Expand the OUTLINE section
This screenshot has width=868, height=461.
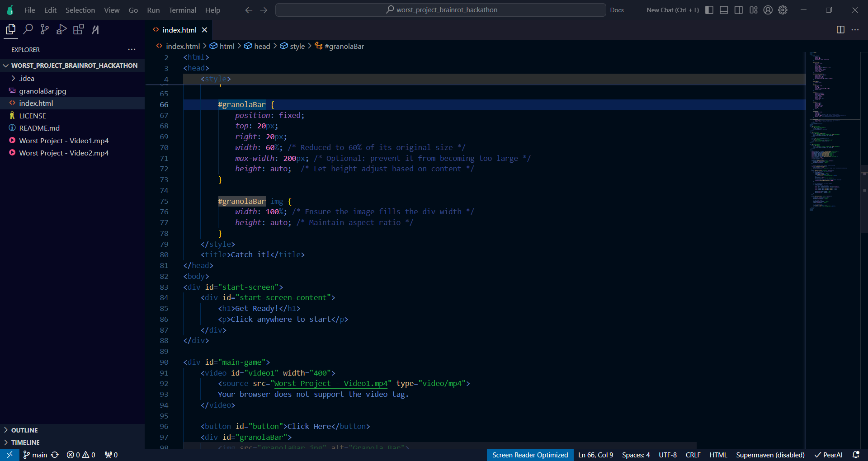[x=24, y=430]
